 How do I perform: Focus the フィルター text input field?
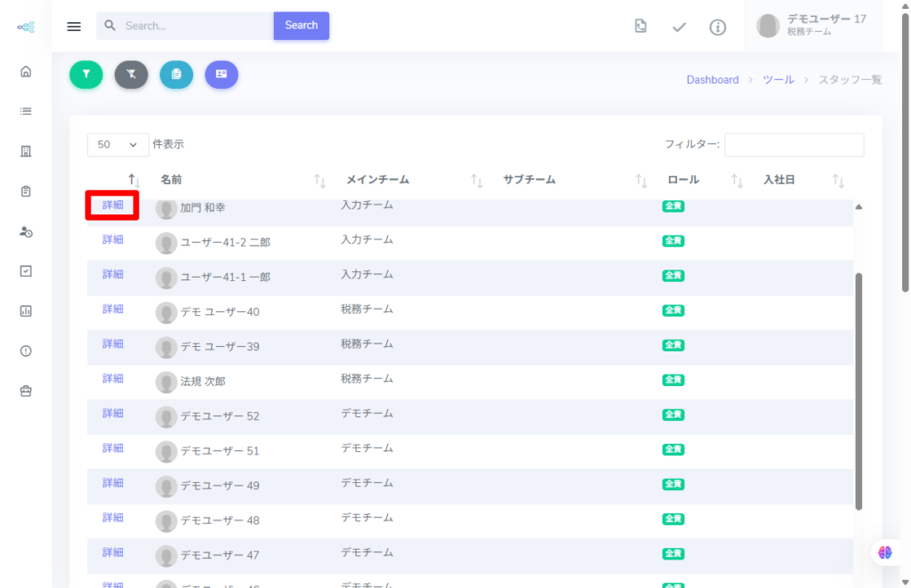(x=794, y=145)
